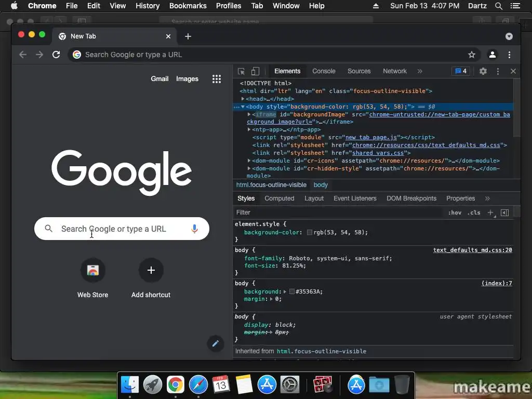Close the DevTools panel
Viewport: 532px width, 399px height.
513,71
